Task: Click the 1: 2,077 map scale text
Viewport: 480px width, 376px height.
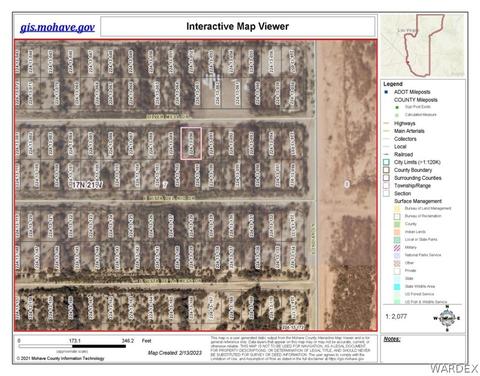Action: coord(396,316)
